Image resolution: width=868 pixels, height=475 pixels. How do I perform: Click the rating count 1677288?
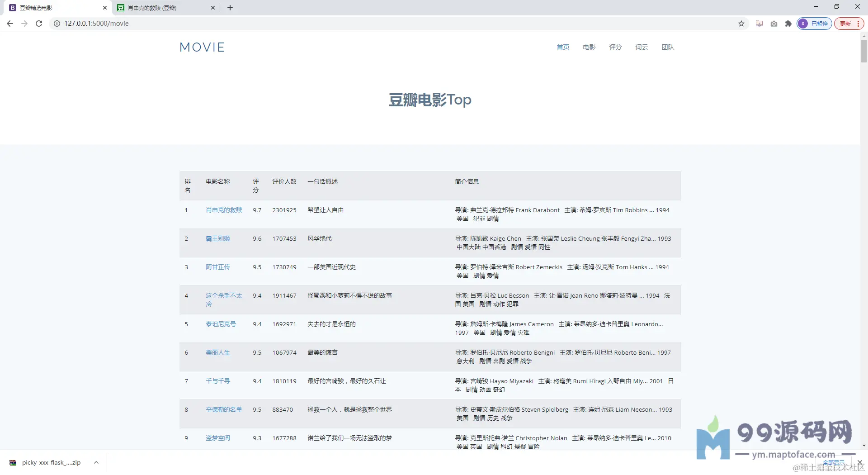click(284, 438)
